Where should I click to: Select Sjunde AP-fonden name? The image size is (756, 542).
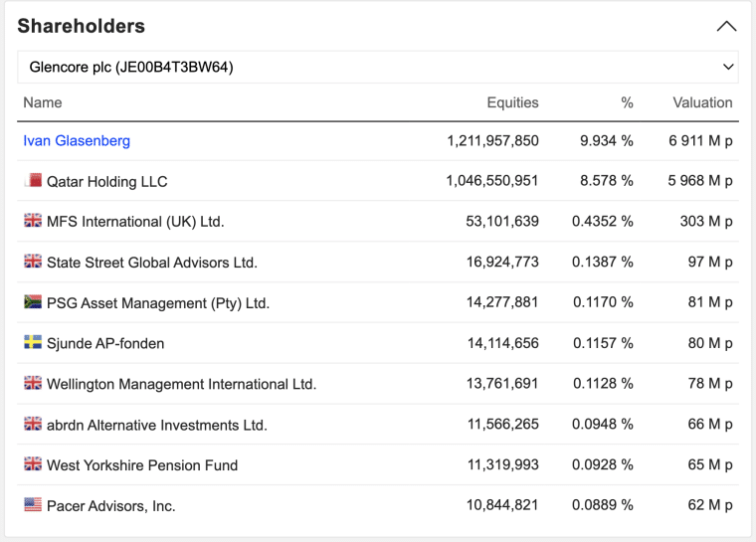coord(105,344)
